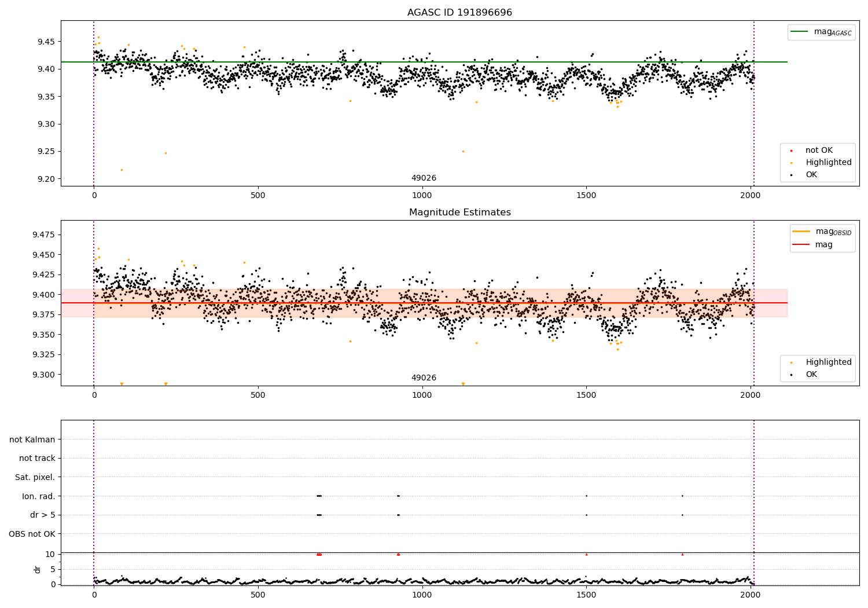
Task: Click the lowest orange outlier point near 9.215 in top plot
Action: (x=122, y=170)
